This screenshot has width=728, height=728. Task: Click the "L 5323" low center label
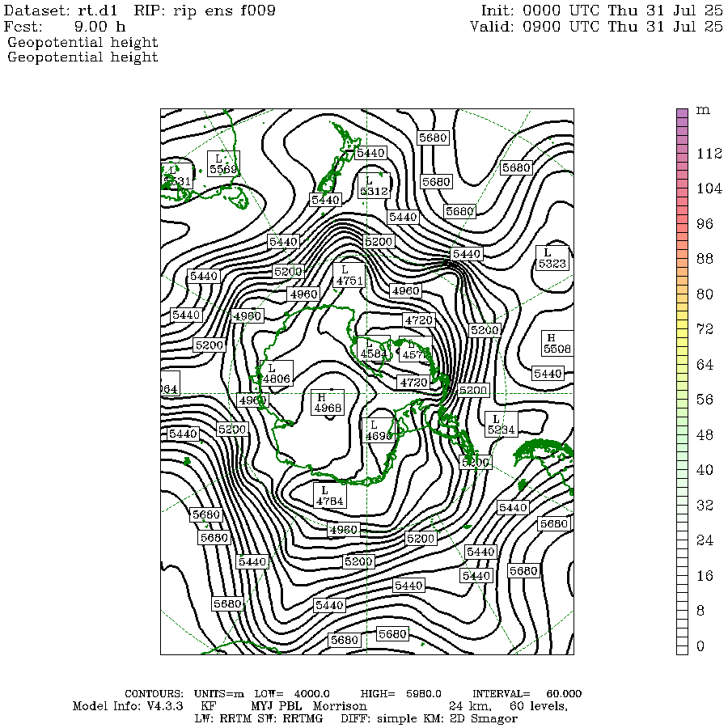point(552,258)
